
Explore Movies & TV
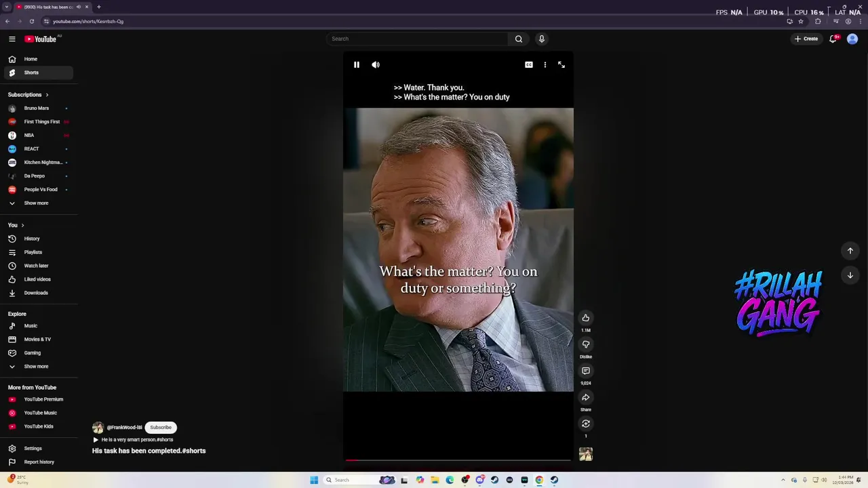tap(39, 340)
